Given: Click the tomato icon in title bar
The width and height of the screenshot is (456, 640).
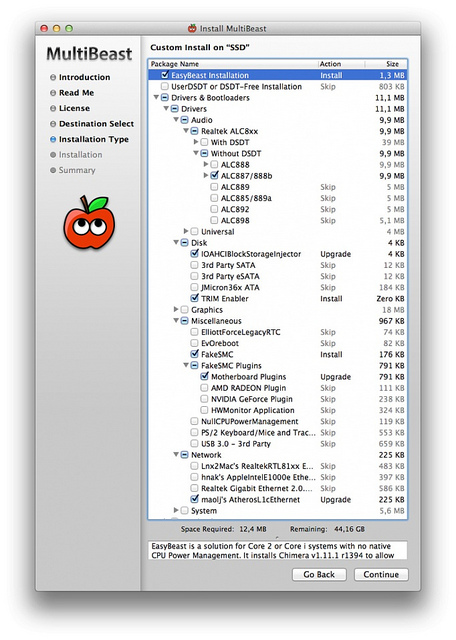Looking at the screenshot, I should pos(192,28).
